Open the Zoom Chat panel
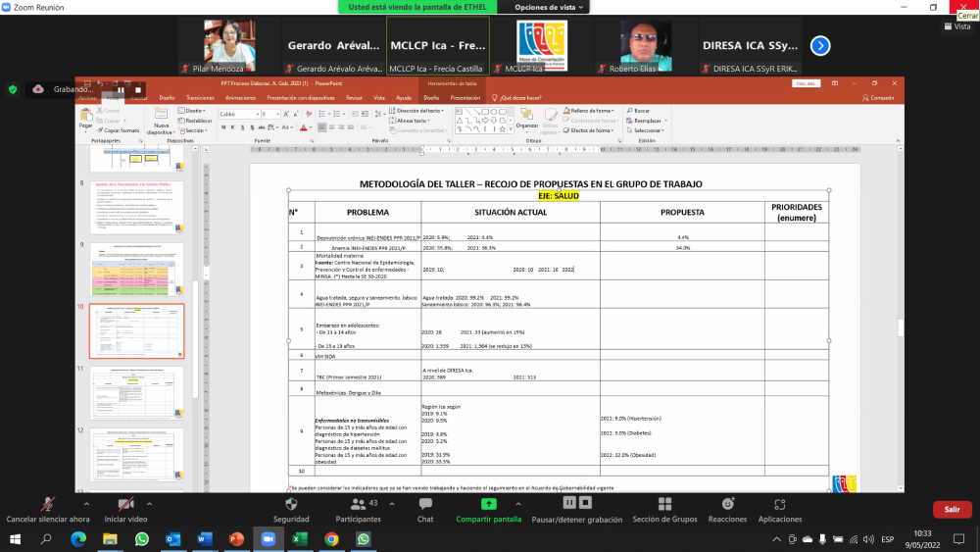This screenshot has height=552, width=980. (x=425, y=503)
